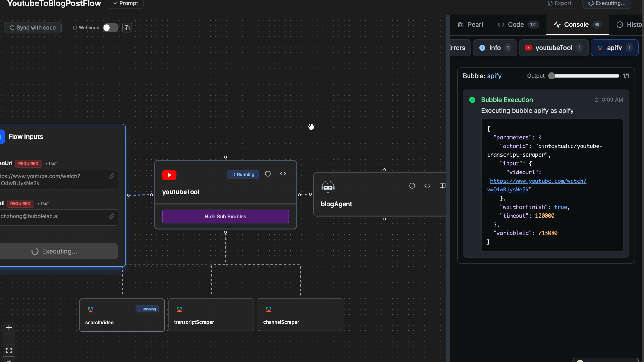Click blogAgent node info icon
Screen dimensions: 644x362
[412, 186]
